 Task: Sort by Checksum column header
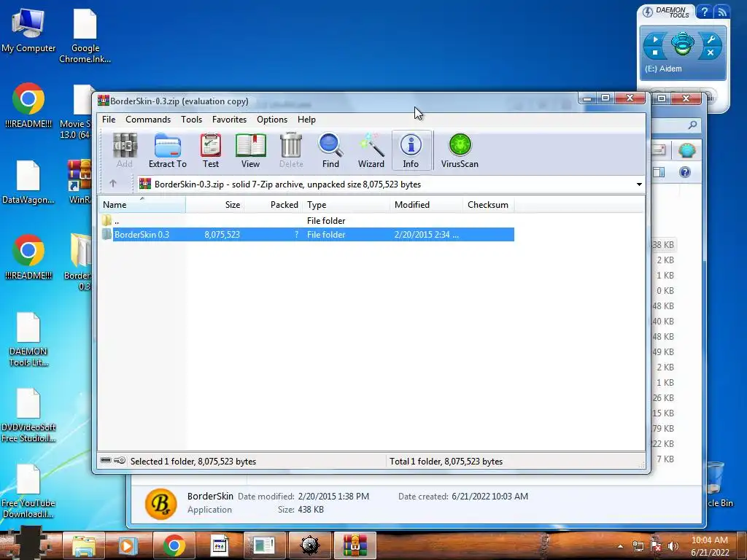pyautogui.click(x=489, y=205)
